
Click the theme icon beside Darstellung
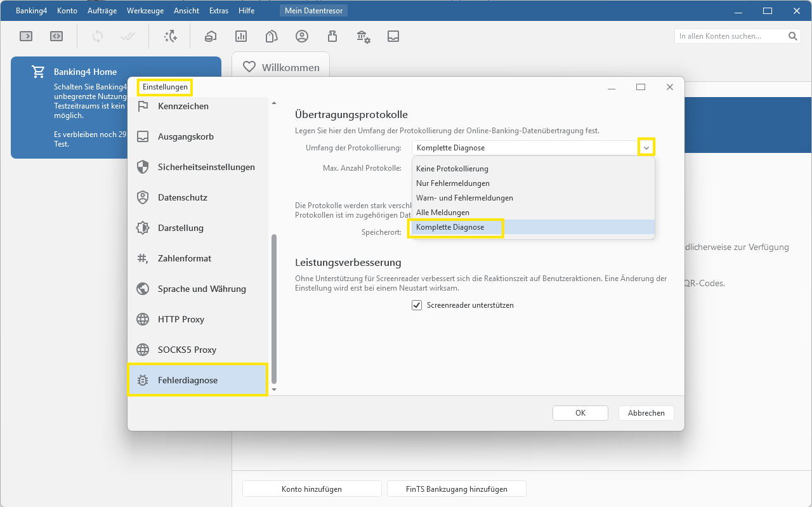point(143,228)
